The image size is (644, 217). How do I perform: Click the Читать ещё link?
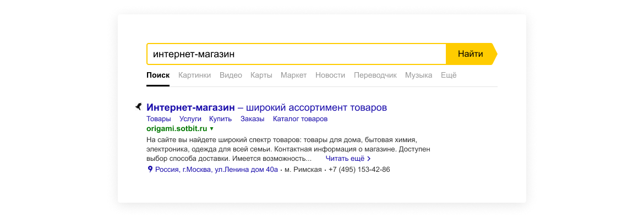(x=348, y=158)
